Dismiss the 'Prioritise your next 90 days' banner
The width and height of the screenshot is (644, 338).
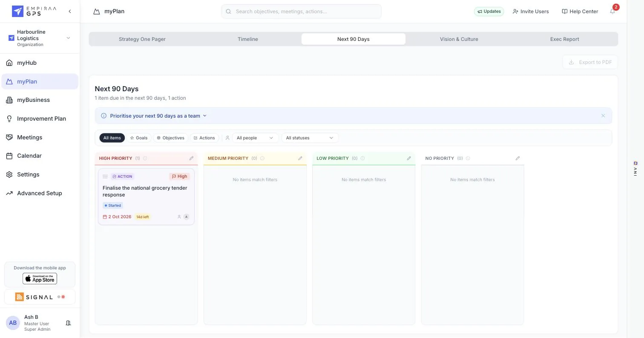(603, 116)
